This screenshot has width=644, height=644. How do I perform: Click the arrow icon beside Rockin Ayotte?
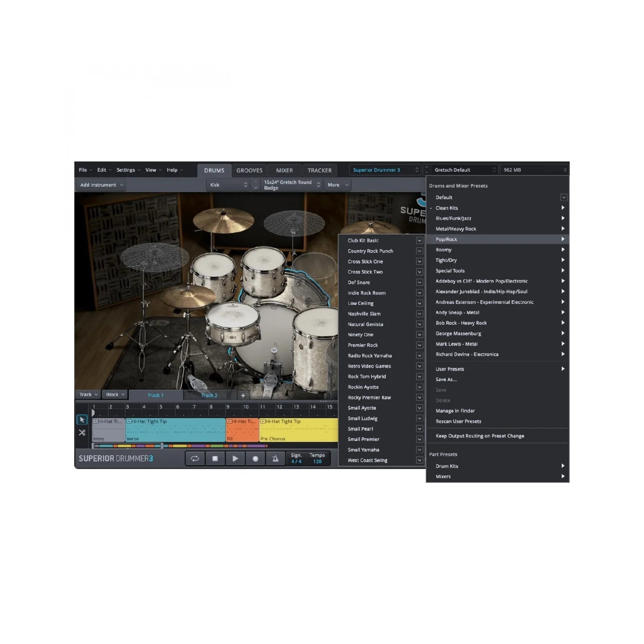(419, 387)
